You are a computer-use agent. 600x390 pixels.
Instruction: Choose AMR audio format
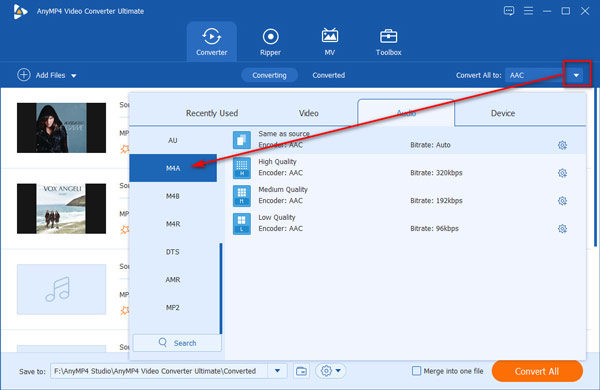coord(173,280)
